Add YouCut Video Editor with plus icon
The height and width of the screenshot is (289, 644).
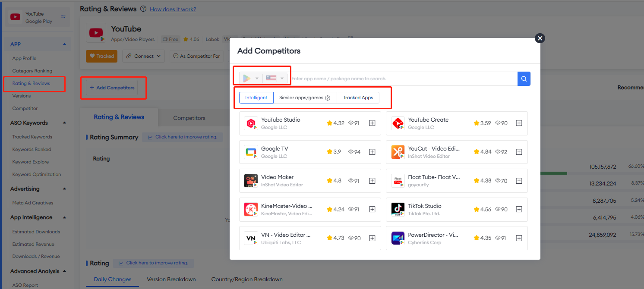(x=519, y=152)
